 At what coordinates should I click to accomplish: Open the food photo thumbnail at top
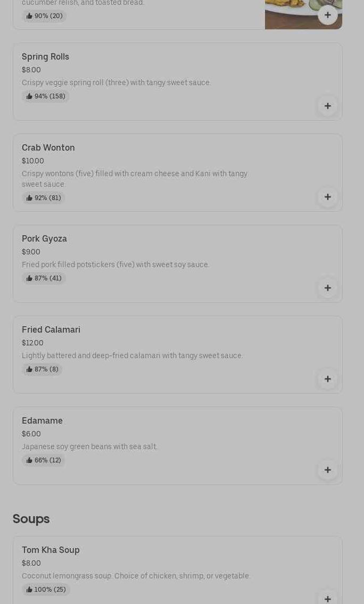(x=293, y=14)
